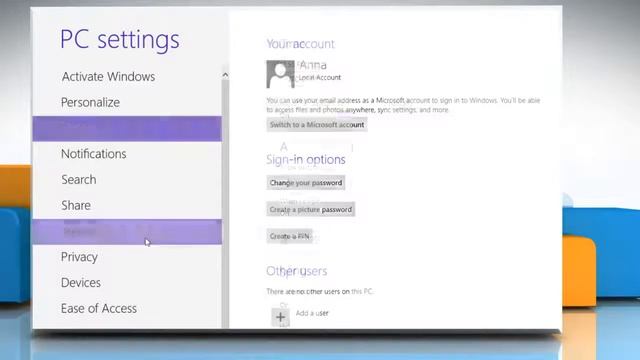Click the plus icon to add a user

tap(280, 317)
